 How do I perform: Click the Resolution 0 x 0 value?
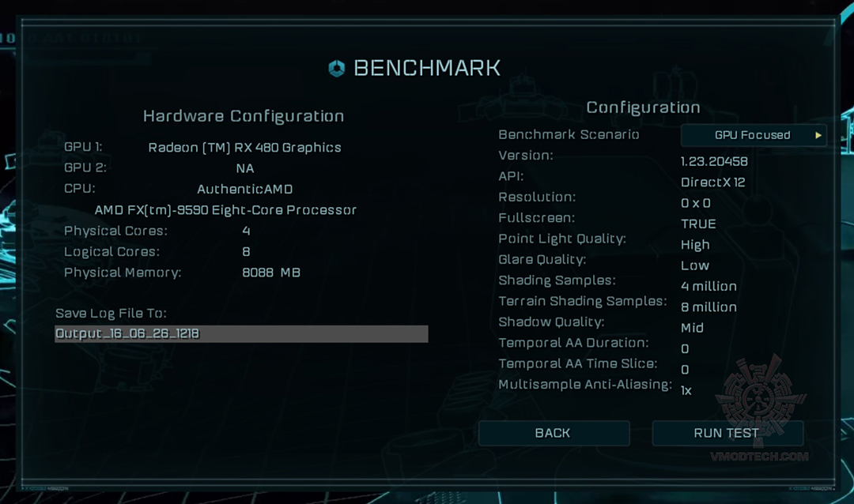(696, 203)
